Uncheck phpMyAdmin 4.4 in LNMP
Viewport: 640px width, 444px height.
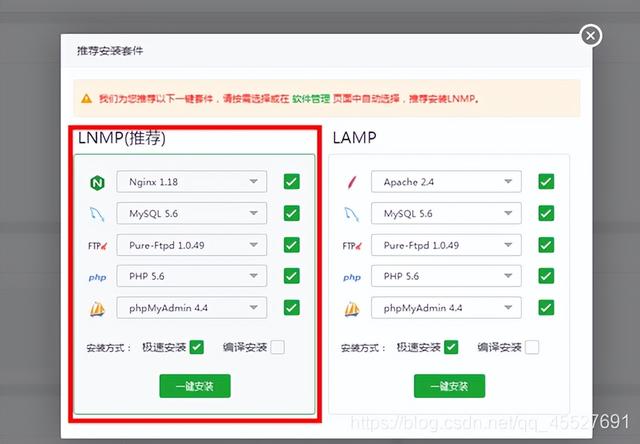pyautogui.click(x=292, y=307)
